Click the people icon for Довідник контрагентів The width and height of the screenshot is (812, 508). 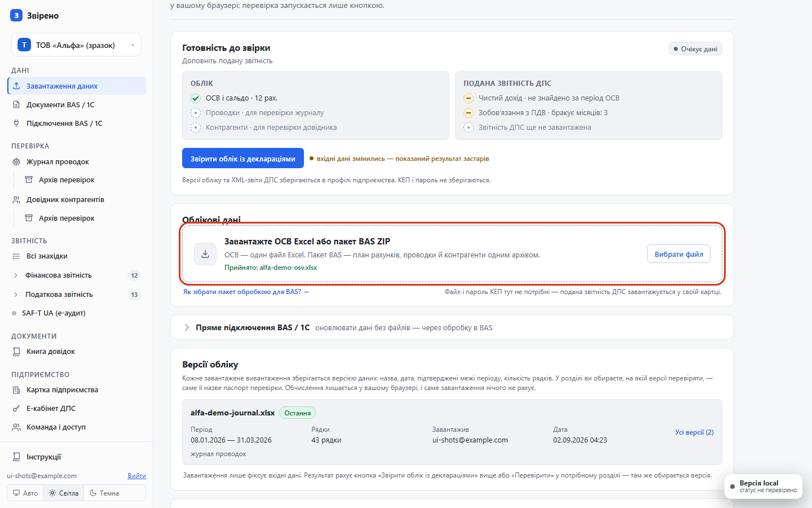(x=16, y=199)
